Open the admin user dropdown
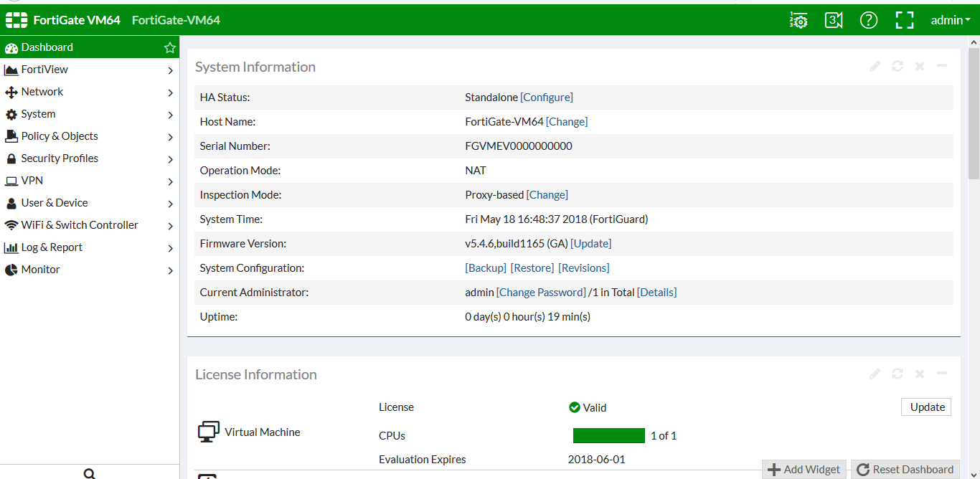This screenshot has width=980, height=479. (x=951, y=20)
